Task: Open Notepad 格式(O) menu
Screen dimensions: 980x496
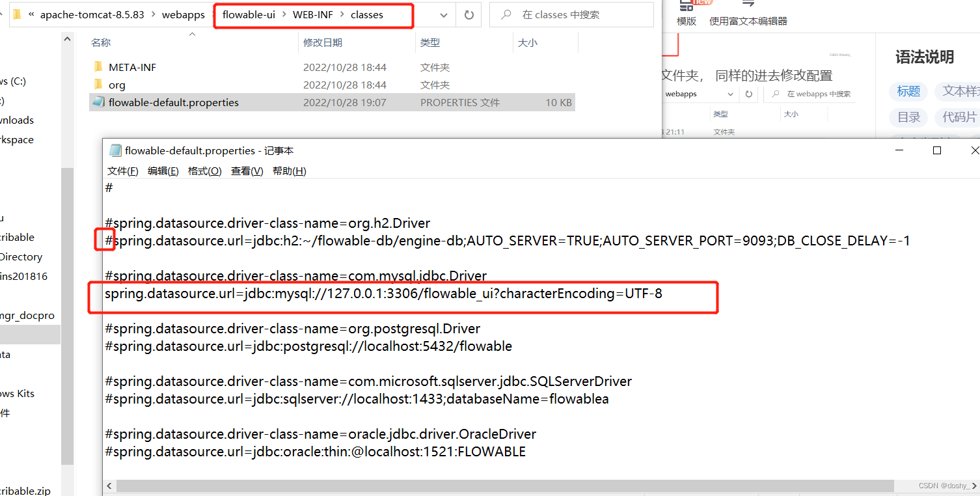Action: point(205,171)
